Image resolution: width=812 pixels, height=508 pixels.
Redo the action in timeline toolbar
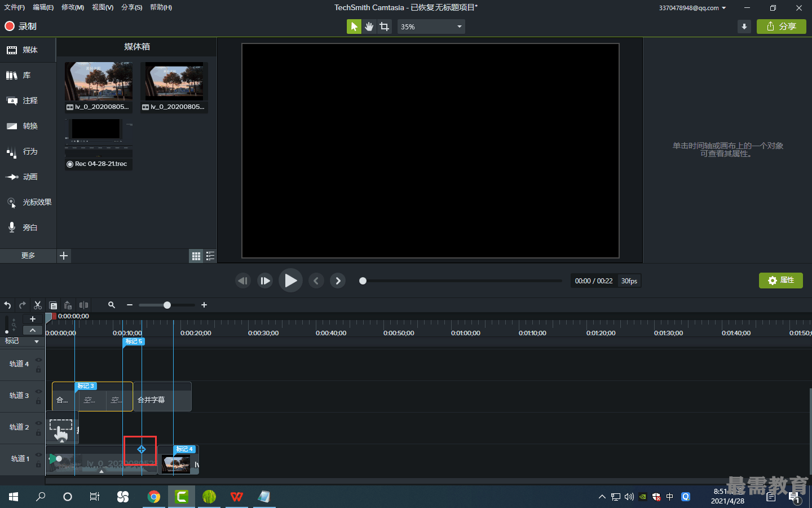[23, 305]
